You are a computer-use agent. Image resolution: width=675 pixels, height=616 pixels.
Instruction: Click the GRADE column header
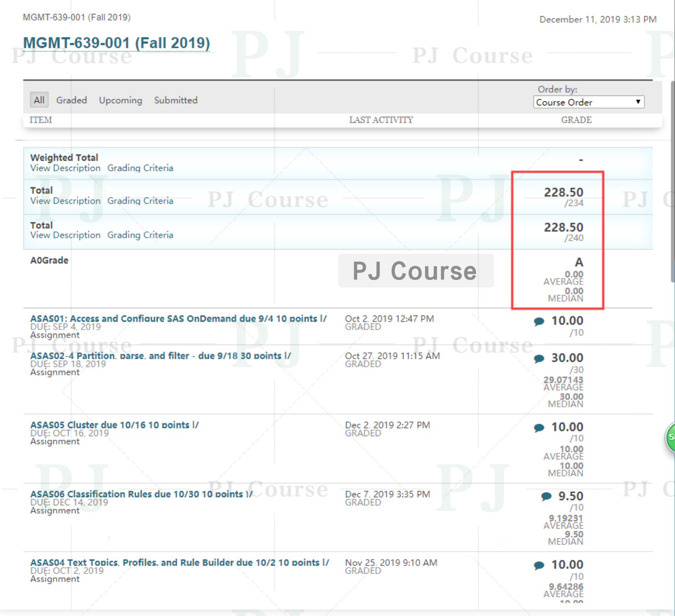point(576,120)
